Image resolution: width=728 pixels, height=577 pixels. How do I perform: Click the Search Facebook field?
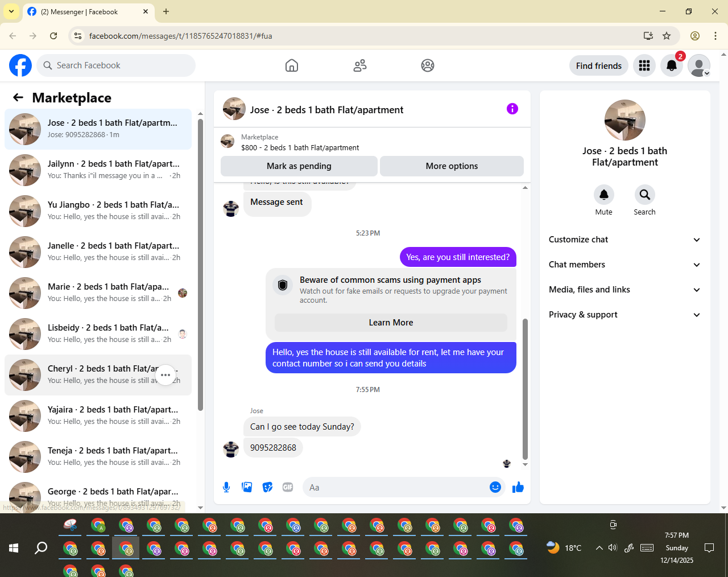tap(116, 65)
